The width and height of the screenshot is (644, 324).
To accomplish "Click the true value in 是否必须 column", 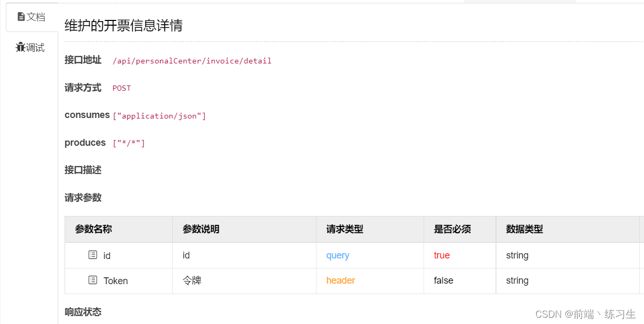I will pos(441,255).
